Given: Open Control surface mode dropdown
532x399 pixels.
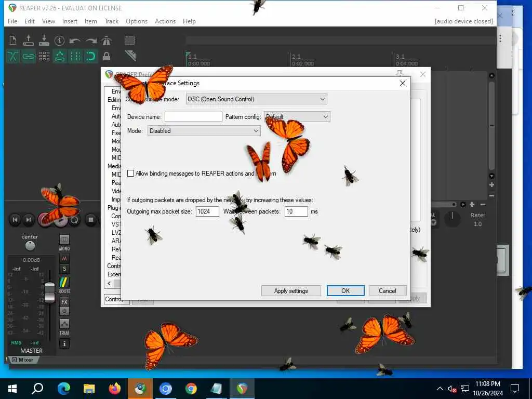Looking at the screenshot, I should click(x=257, y=99).
